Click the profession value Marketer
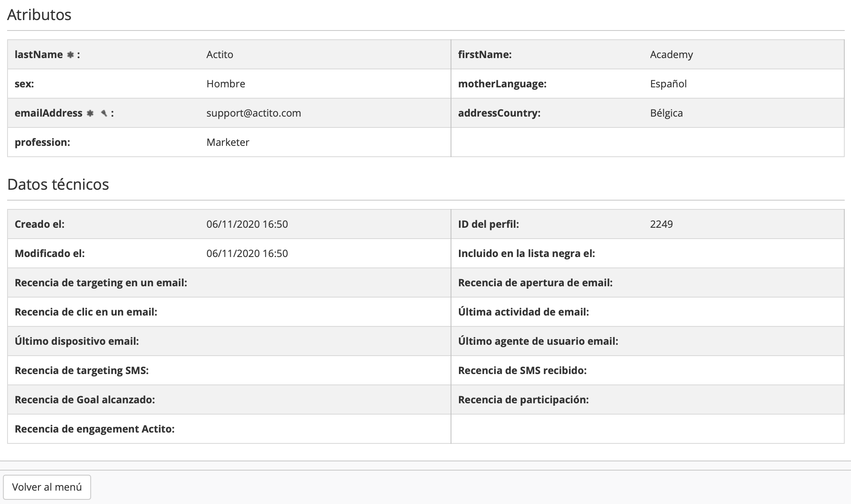Screen dimensions: 851x504 [x=227, y=143]
